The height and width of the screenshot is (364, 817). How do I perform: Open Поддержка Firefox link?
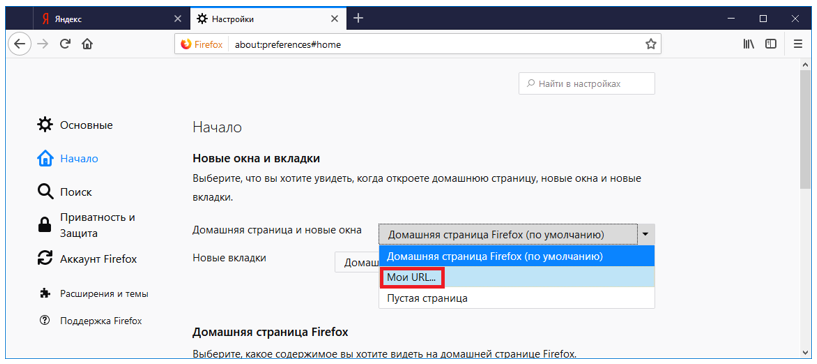91,321
